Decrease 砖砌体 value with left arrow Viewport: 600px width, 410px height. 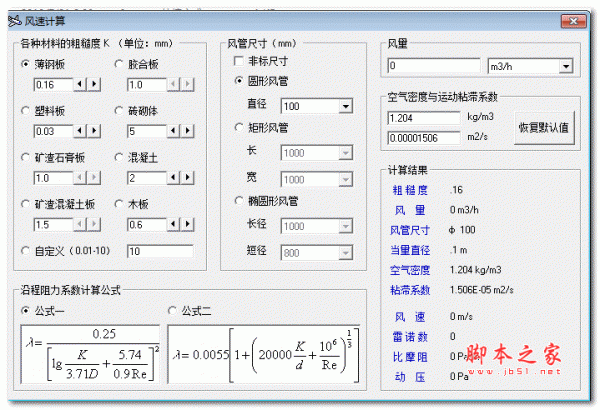173,131
